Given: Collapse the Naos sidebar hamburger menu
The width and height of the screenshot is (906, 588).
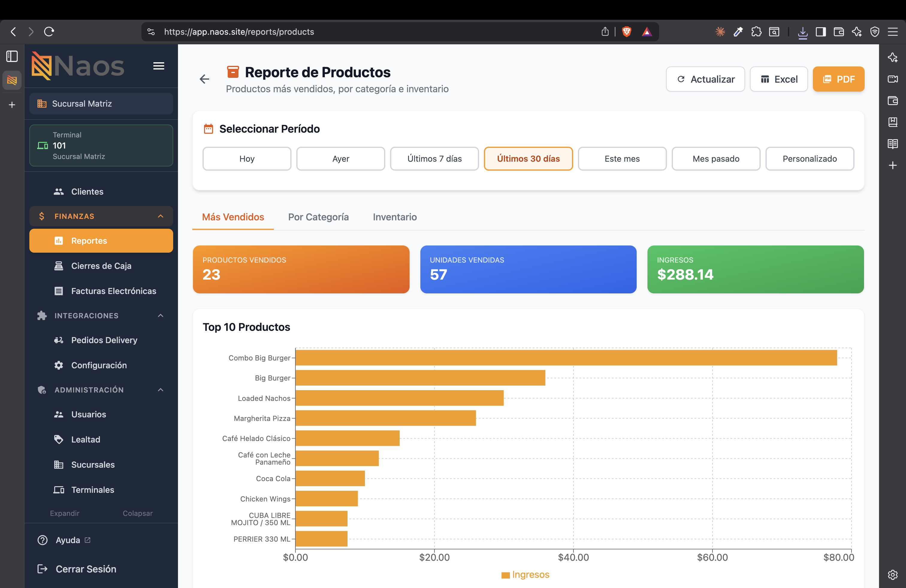Looking at the screenshot, I should pos(159,66).
